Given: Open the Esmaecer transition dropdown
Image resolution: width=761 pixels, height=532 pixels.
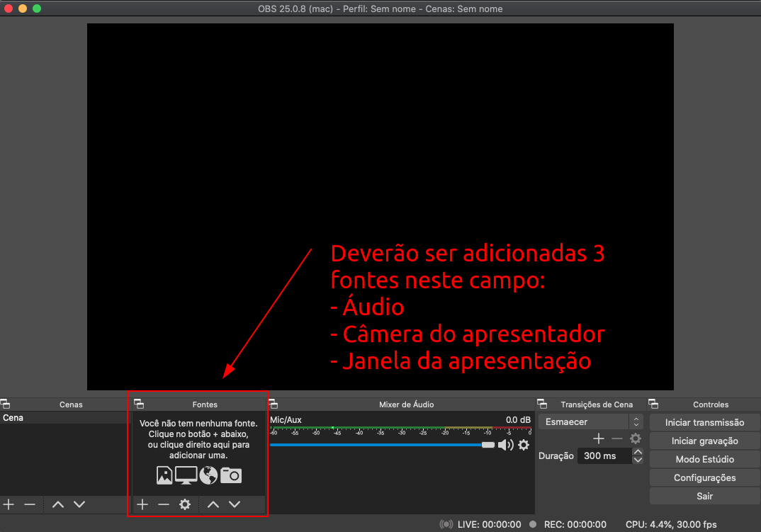Looking at the screenshot, I should tap(591, 421).
